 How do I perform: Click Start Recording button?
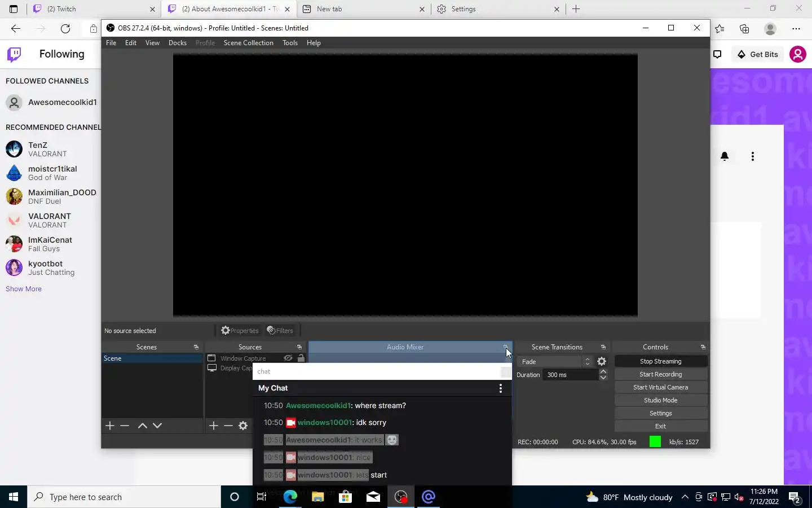(660, 374)
